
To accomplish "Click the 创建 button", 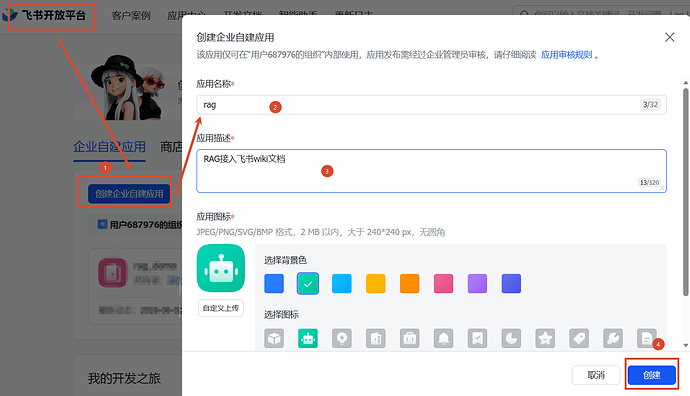I will (652, 375).
